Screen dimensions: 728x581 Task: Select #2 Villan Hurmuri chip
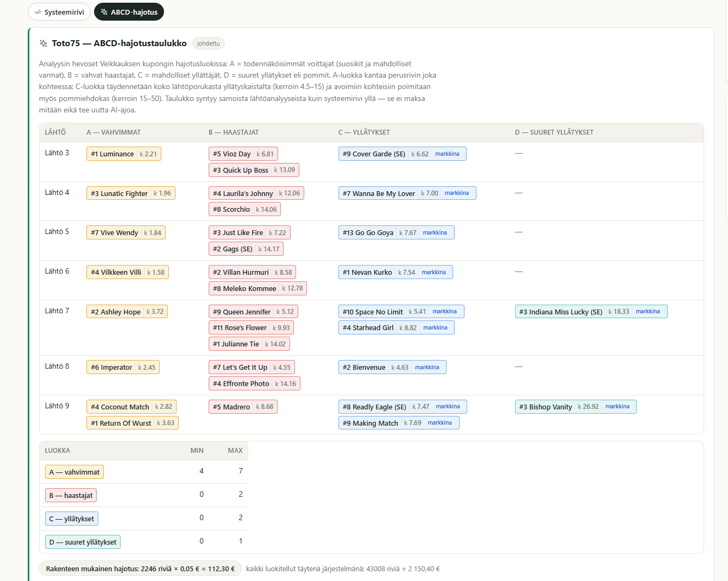253,272
